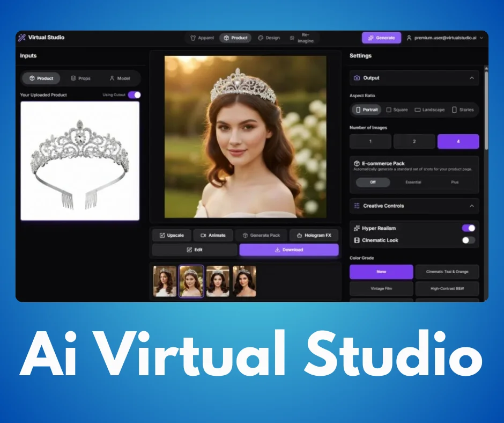Click the Upscale icon button
Image resolution: width=504 pixels, height=423 pixels.
pyautogui.click(x=162, y=236)
